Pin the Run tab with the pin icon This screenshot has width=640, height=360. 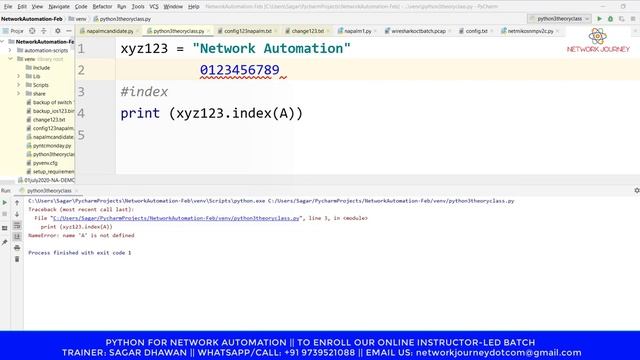pos(4,242)
